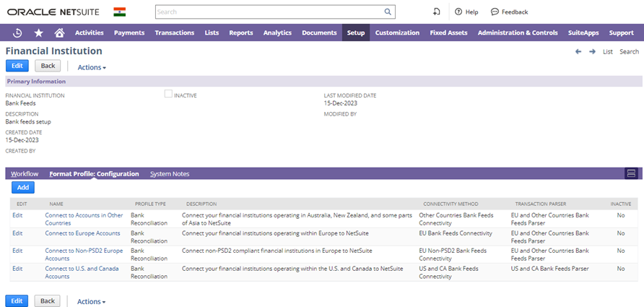Click the search magnifier icon
Image resolution: width=644 pixels, height=307 pixels.
(388, 12)
